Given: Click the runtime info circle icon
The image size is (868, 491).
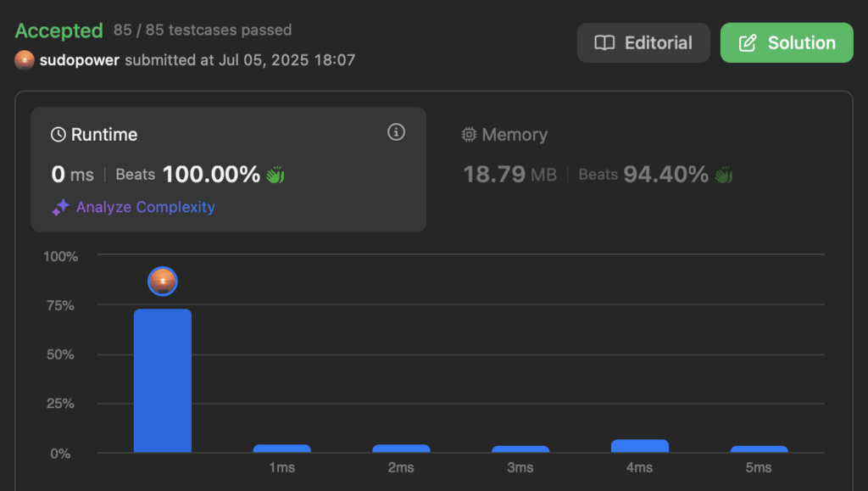Looking at the screenshot, I should 396,131.
